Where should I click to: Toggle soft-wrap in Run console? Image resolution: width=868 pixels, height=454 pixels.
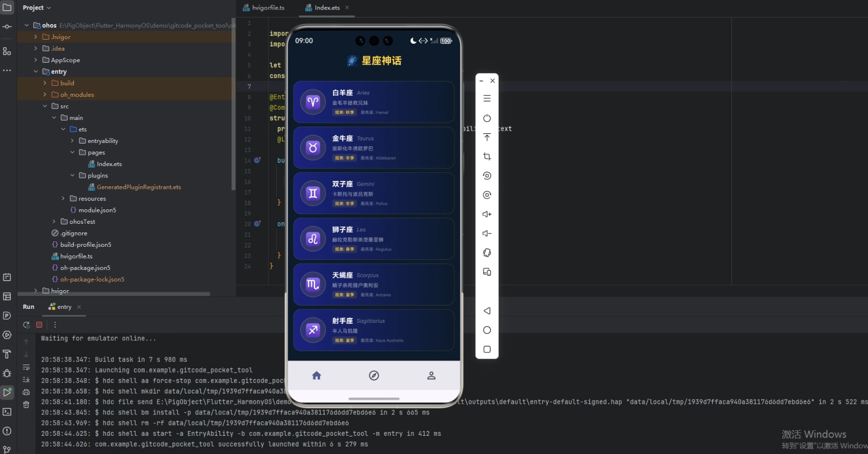click(x=26, y=367)
